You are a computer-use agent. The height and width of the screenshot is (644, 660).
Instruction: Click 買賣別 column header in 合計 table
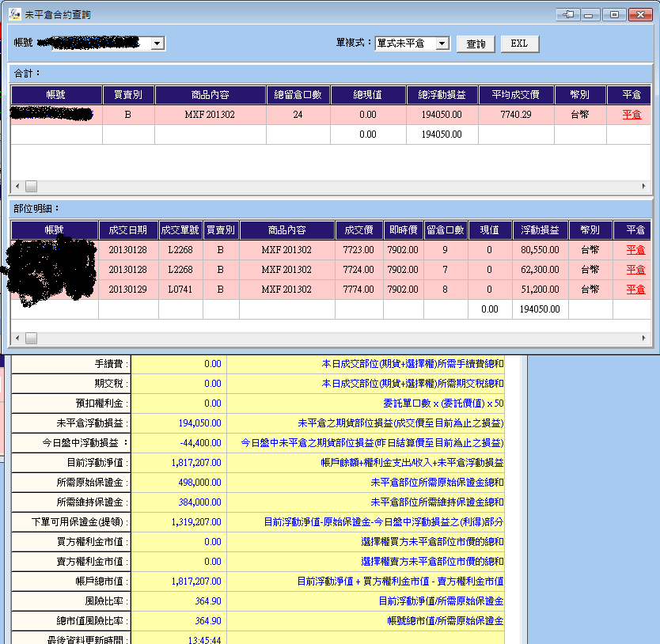128,95
